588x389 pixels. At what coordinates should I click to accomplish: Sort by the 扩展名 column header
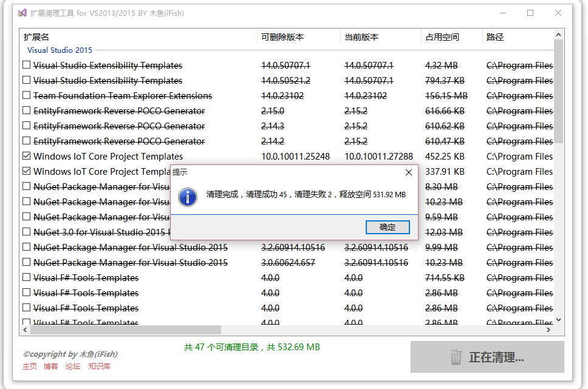(138, 37)
